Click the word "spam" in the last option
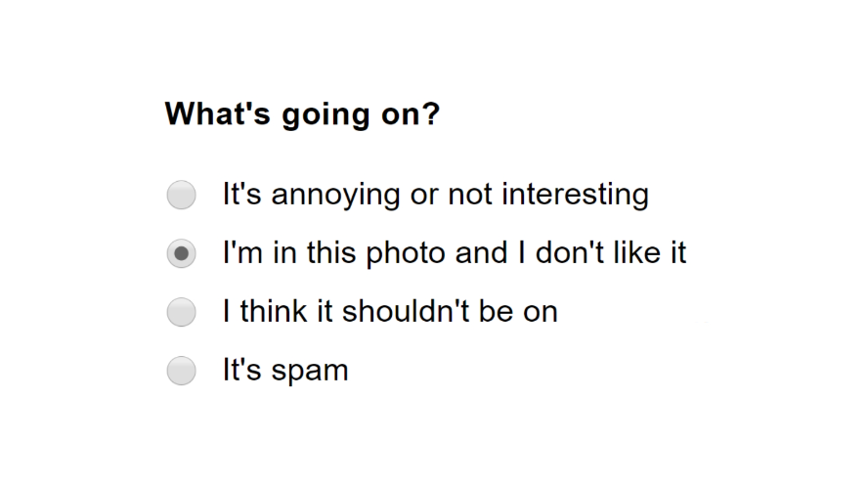Viewport: 868px width, 488px height. (310, 372)
